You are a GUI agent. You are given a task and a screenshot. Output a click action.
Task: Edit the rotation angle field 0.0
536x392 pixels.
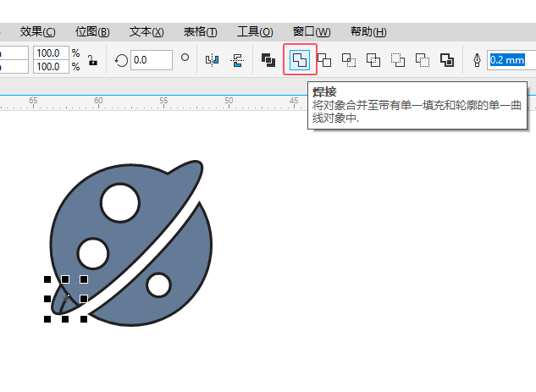[152, 60]
